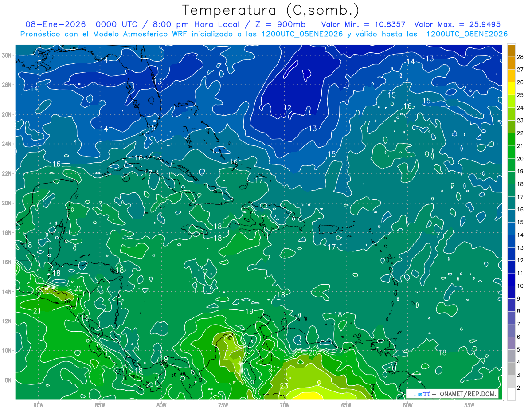Click the "80W" longitude axis label
The width and height of the screenshot is (532, 411).
tap(161, 405)
